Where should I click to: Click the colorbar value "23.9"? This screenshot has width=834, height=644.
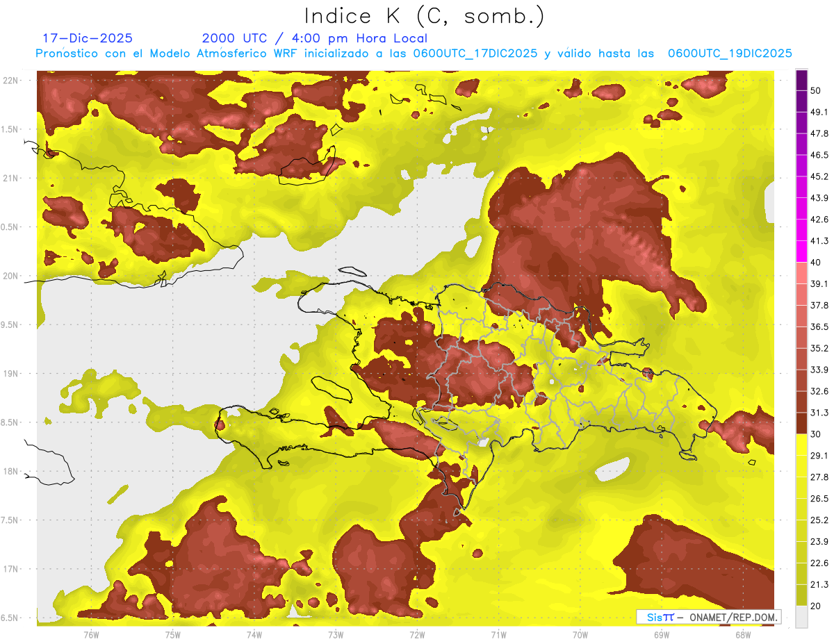(x=819, y=541)
